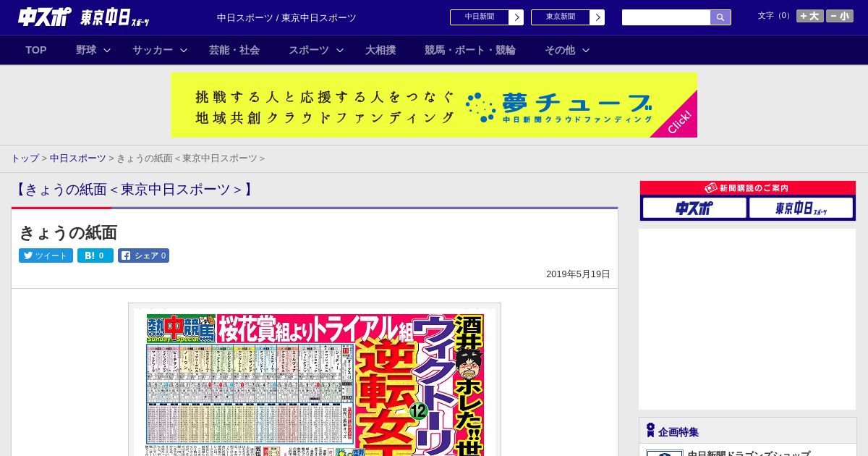Click the Tokyo Chunichi Sports logo
868x456 pixels.
[x=114, y=17]
